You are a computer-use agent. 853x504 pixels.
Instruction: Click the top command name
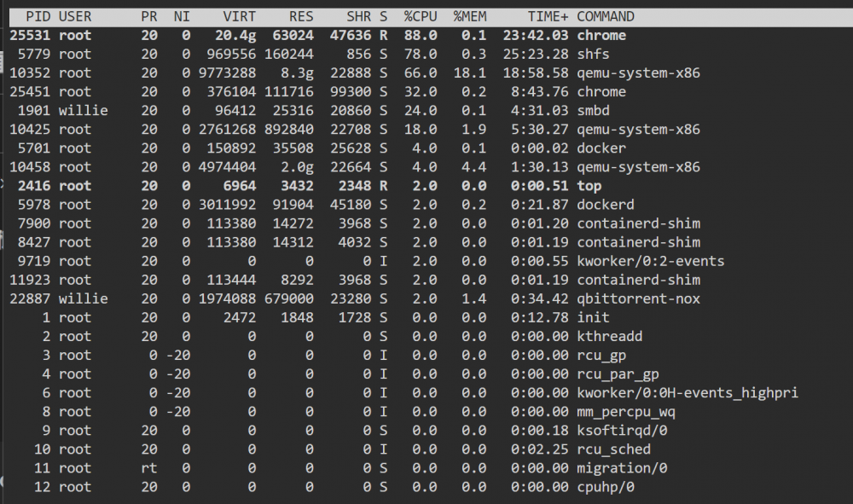589,186
